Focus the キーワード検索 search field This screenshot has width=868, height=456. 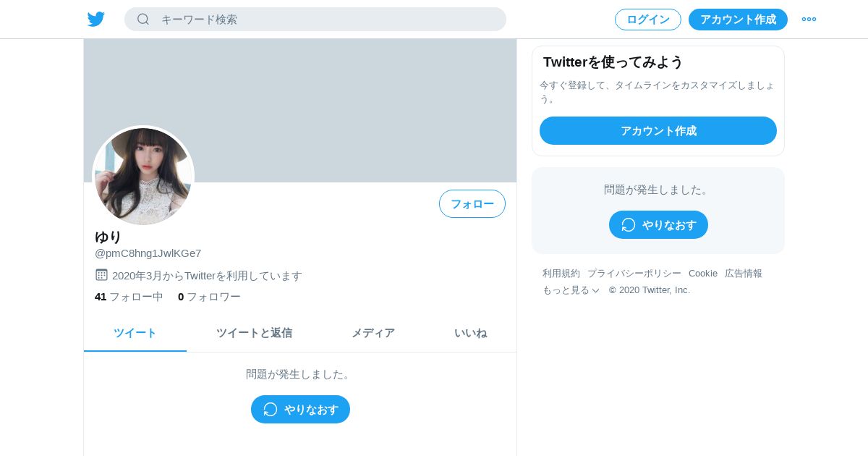(315, 20)
